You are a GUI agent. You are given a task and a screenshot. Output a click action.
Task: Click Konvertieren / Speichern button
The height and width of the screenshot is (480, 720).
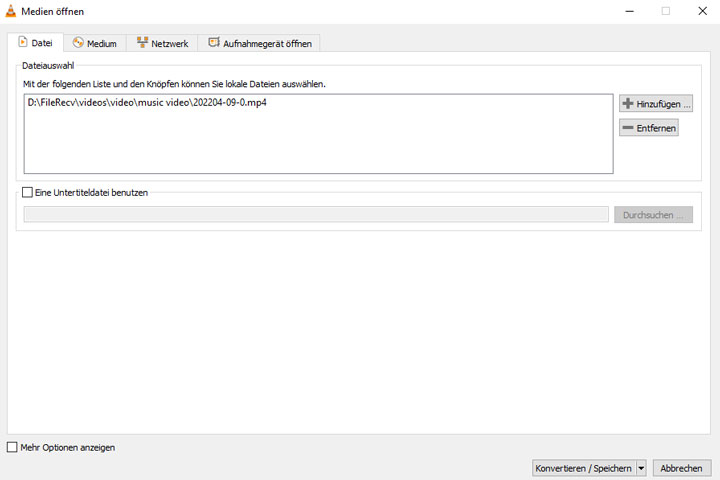(x=584, y=468)
